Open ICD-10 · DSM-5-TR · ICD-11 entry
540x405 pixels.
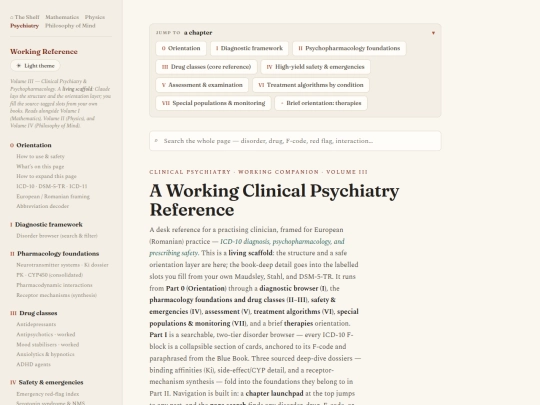52,186
